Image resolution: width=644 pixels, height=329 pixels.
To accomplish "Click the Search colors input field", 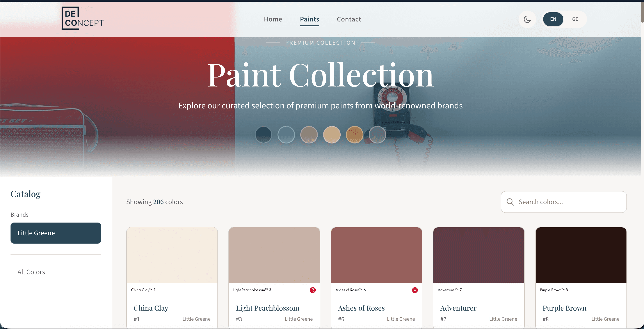I will (x=564, y=202).
